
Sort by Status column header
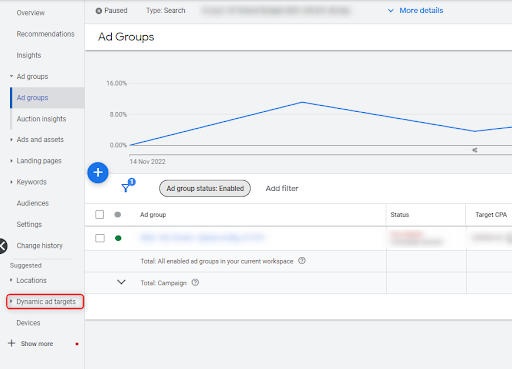[x=400, y=215]
